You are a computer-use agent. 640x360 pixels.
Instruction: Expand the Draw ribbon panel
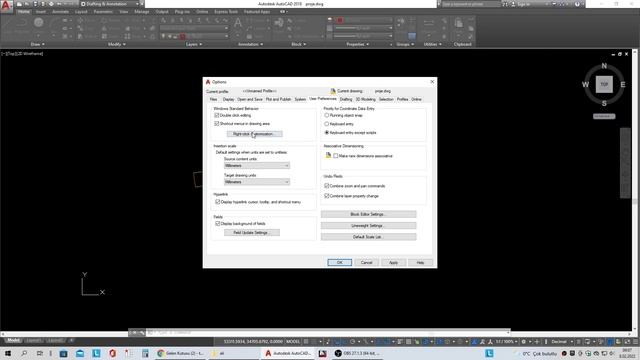click(38, 44)
